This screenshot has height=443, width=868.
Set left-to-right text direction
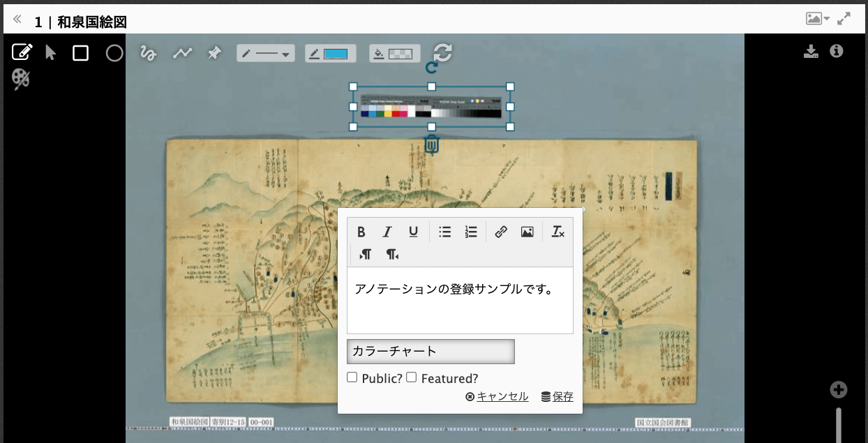[x=366, y=255]
